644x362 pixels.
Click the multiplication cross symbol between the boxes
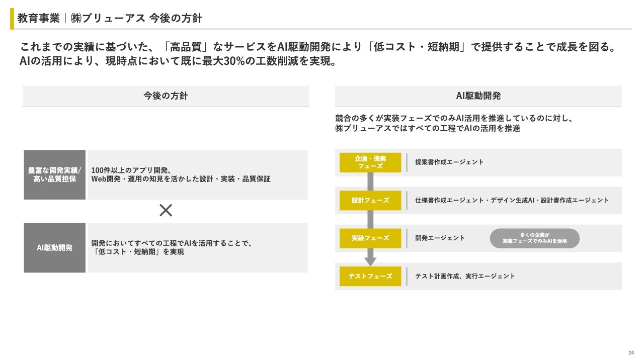click(x=166, y=211)
